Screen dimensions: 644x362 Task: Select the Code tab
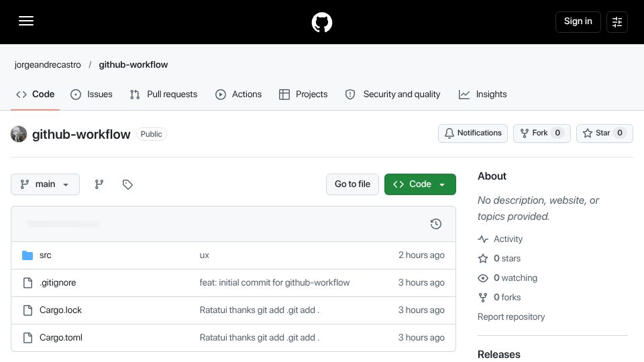[36, 95]
